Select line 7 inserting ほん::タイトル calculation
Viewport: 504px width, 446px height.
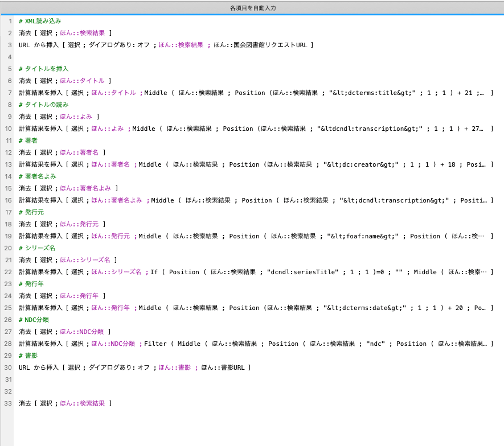(x=256, y=93)
